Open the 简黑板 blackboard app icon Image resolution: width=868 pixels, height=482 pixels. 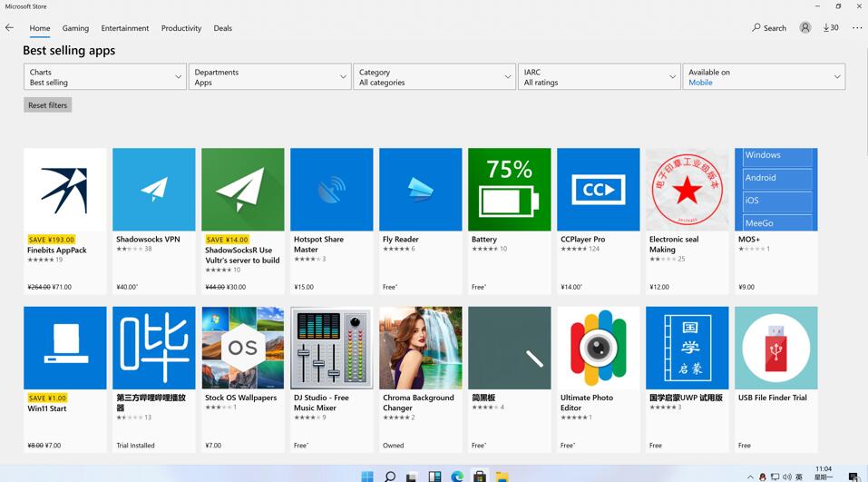pos(510,348)
